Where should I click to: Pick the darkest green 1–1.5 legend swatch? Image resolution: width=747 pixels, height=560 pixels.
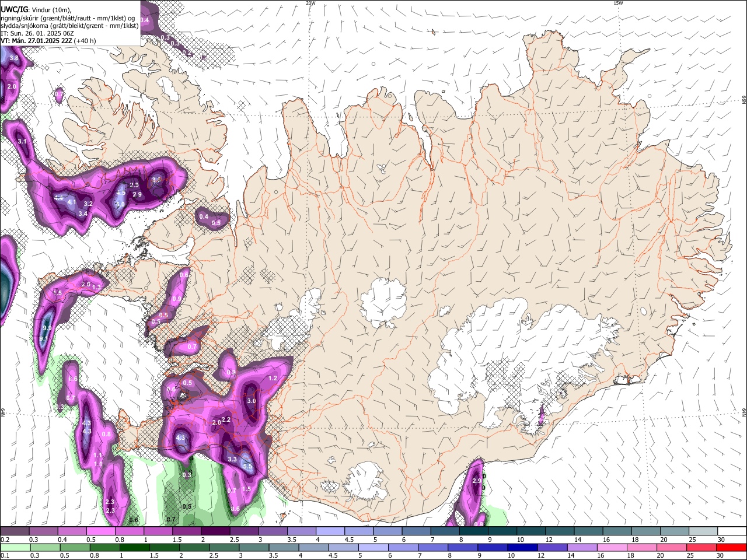coord(134,548)
